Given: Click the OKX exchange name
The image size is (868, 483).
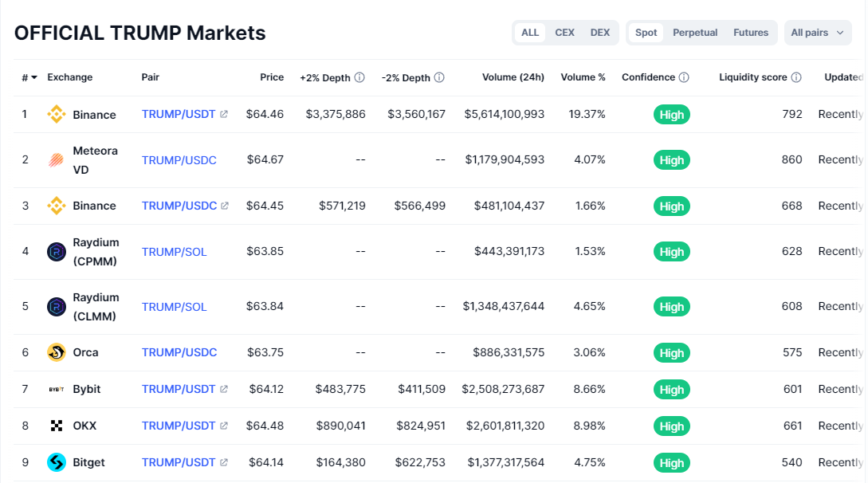Looking at the screenshot, I should [84, 426].
